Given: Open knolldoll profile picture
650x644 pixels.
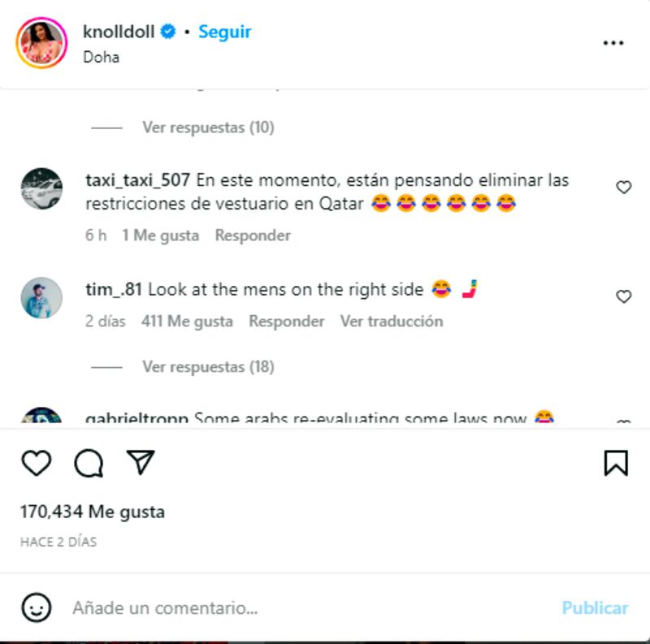Looking at the screenshot, I should coord(41,43).
